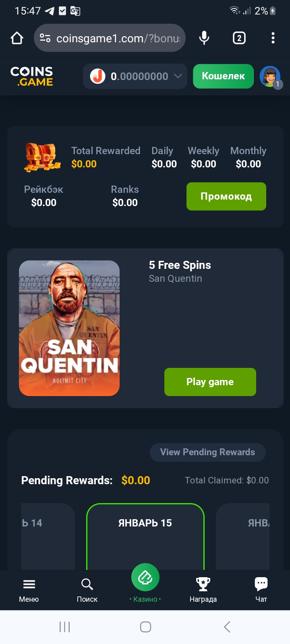Tap the Поиск magnifier icon
This screenshot has width=290, height=644.
coord(87,584)
